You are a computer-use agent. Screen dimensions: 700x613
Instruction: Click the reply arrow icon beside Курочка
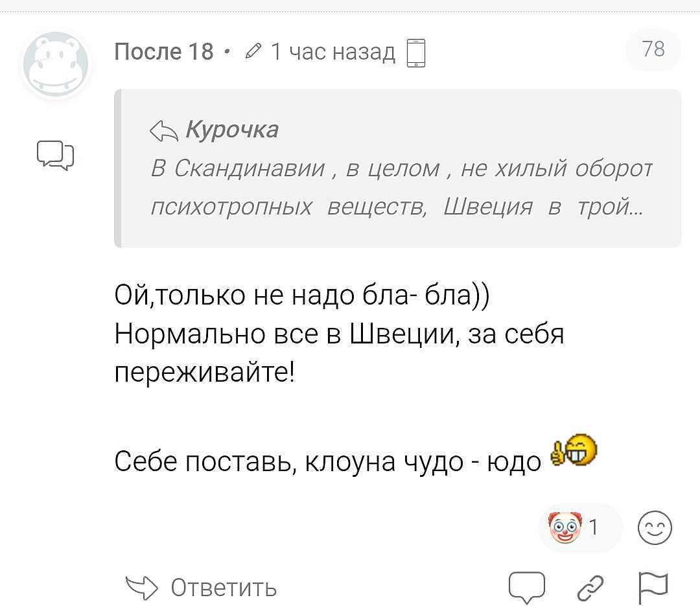(164, 132)
